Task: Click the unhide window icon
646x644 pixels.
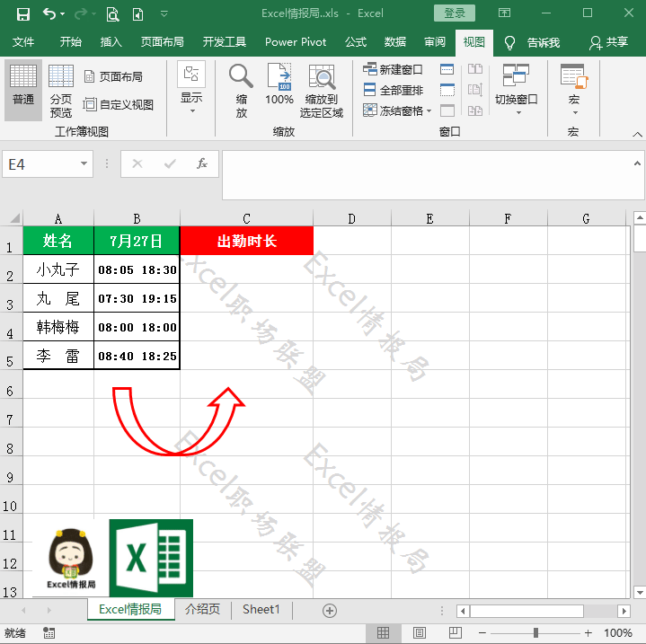Action: (x=447, y=110)
